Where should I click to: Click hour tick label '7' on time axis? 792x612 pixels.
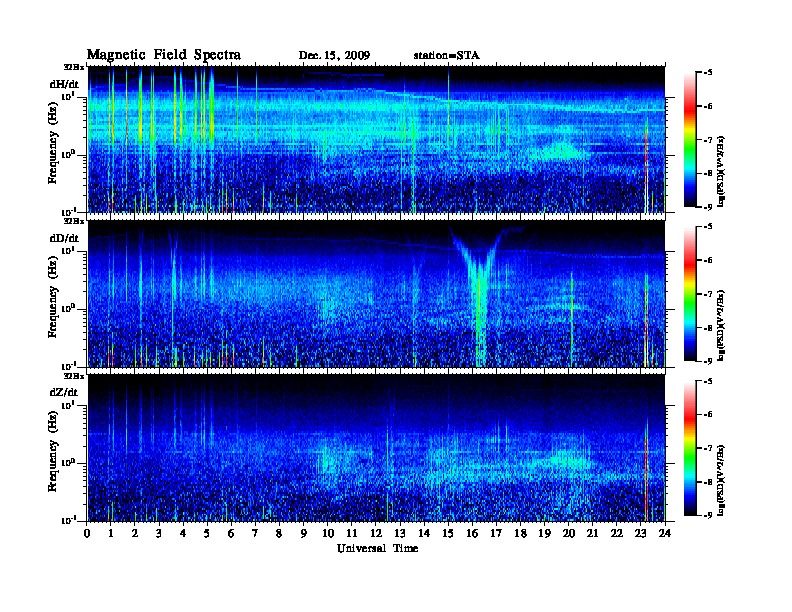(x=256, y=533)
